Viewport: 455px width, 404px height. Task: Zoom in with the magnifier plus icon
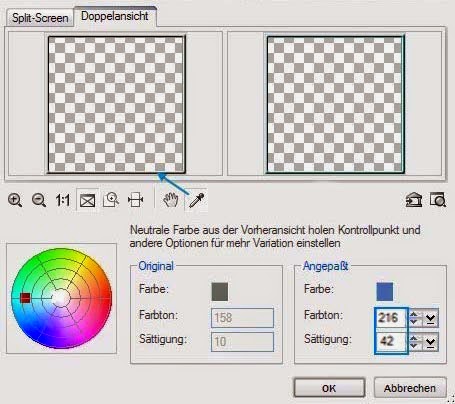pyautogui.click(x=15, y=200)
